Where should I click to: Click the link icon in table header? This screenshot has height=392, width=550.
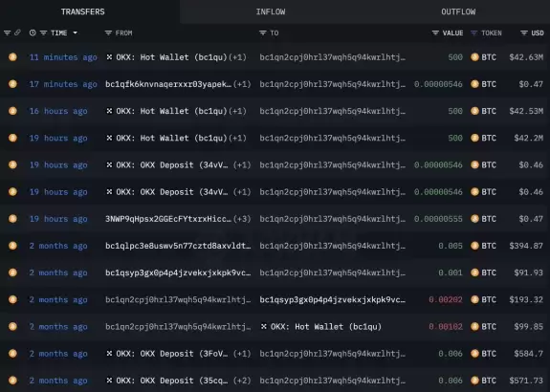[x=17, y=33]
